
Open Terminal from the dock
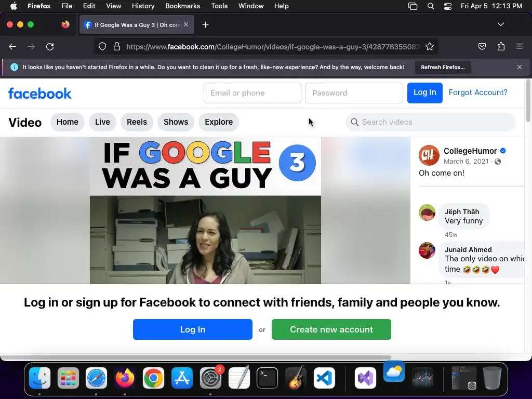click(267, 378)
